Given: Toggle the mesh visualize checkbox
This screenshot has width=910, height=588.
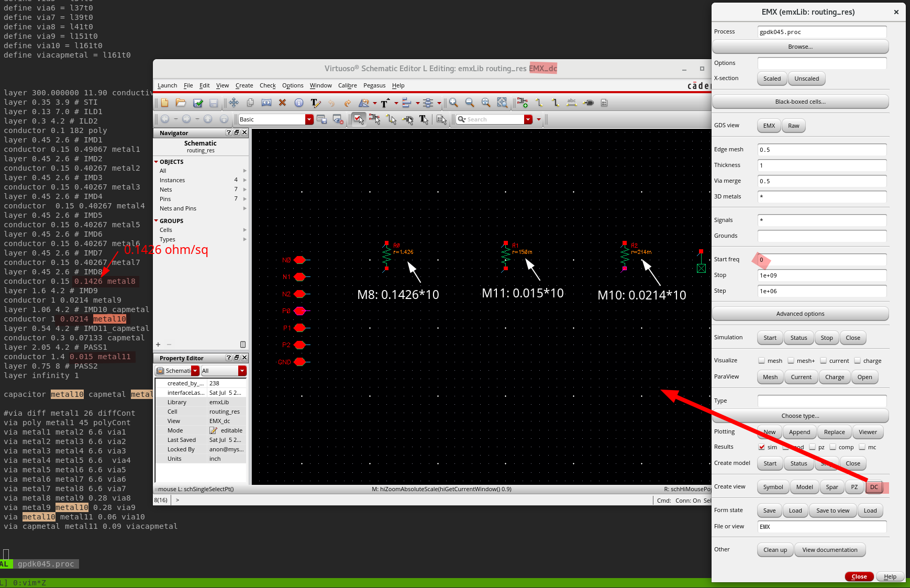Looking at the screenshot, I should pyautogui.click(x=762, y=360).
